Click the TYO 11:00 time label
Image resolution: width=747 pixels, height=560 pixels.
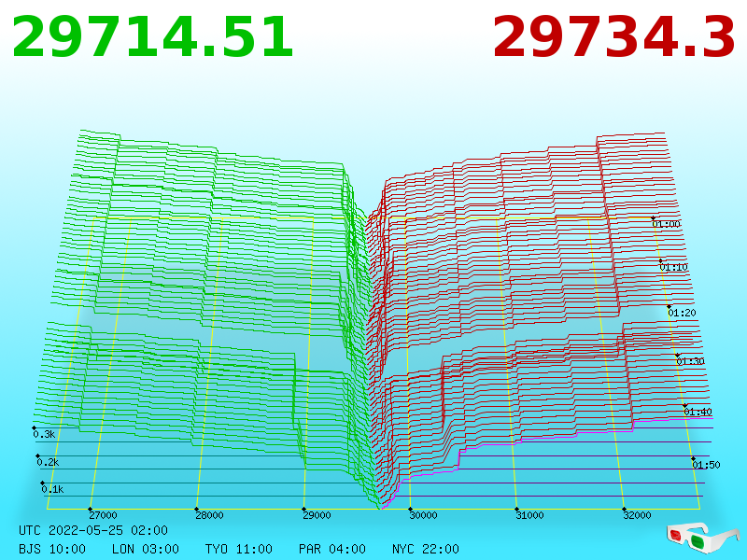click(239, 549)
